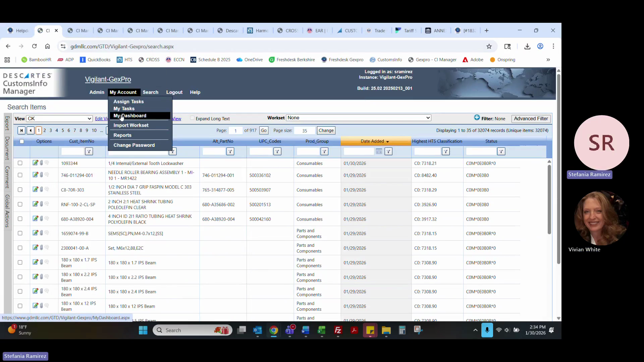644x362 pixels.
Task: Click attachment icon in the 746-011294-001 row
Action: [41, 175]
